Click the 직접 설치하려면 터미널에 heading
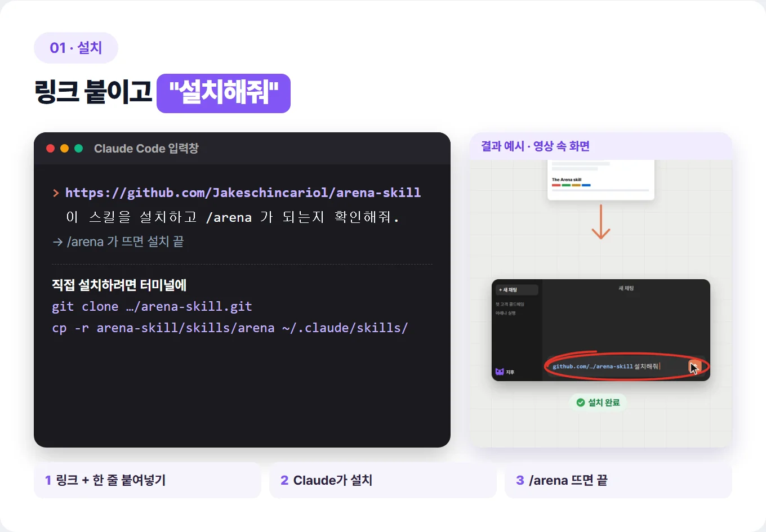The image size is (766, 532). point(119,285)
